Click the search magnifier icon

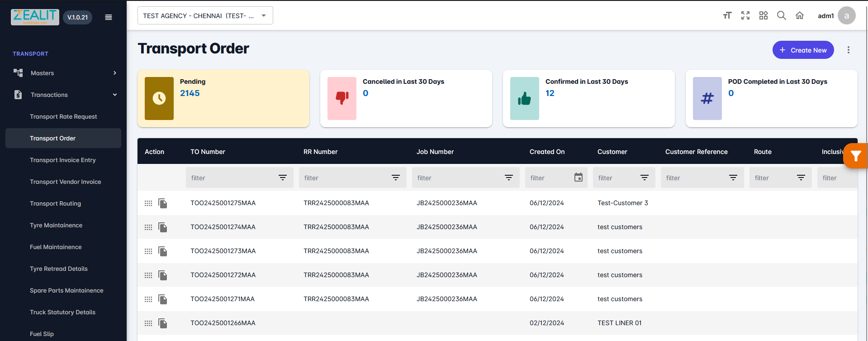(782, 16)
